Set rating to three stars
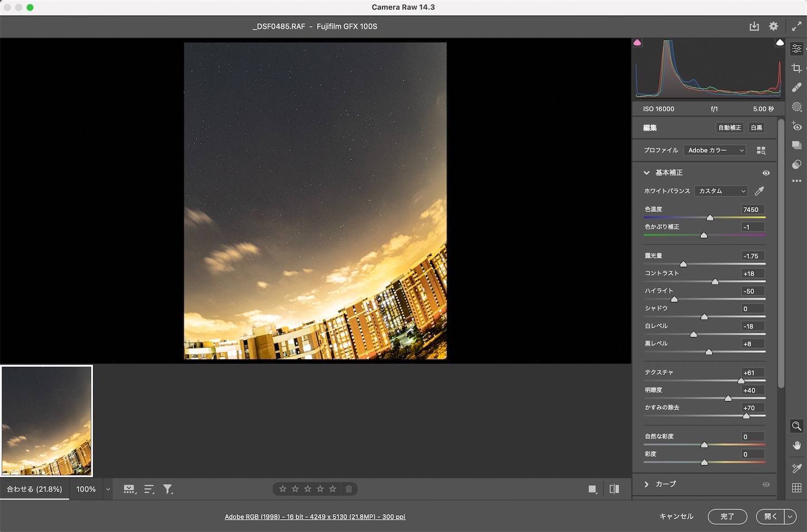 coord(308,489)
